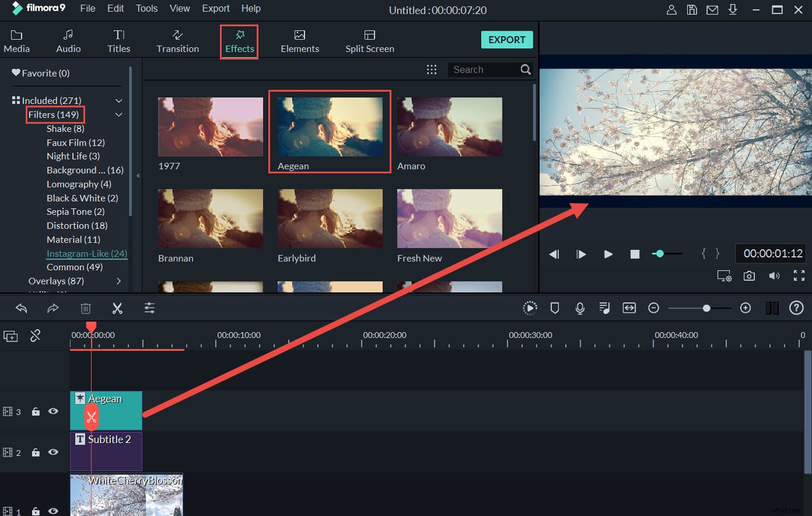Add a marker with the marker icon

555,308
